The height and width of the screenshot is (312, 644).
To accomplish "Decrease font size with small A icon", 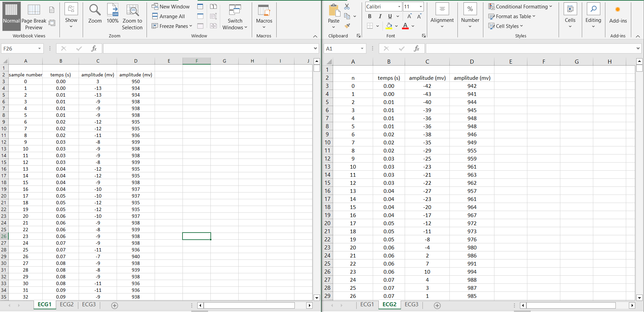I will pyautogui.click(x=419, y=16).
